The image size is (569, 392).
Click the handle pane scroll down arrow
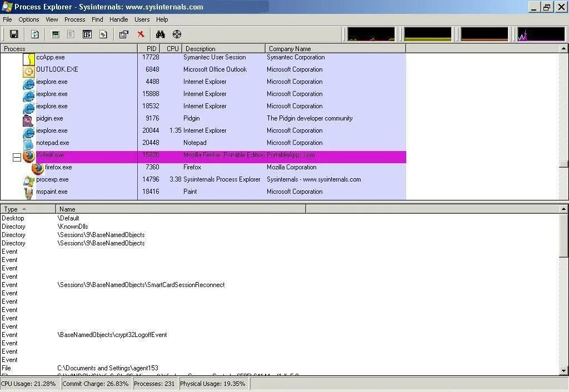tap(563, 370)
